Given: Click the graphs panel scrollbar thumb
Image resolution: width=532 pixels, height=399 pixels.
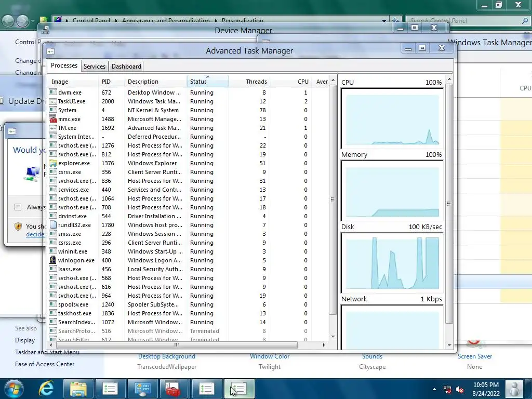Looking at the screenshot, I should pyautogui.click(x=449, y=204).
